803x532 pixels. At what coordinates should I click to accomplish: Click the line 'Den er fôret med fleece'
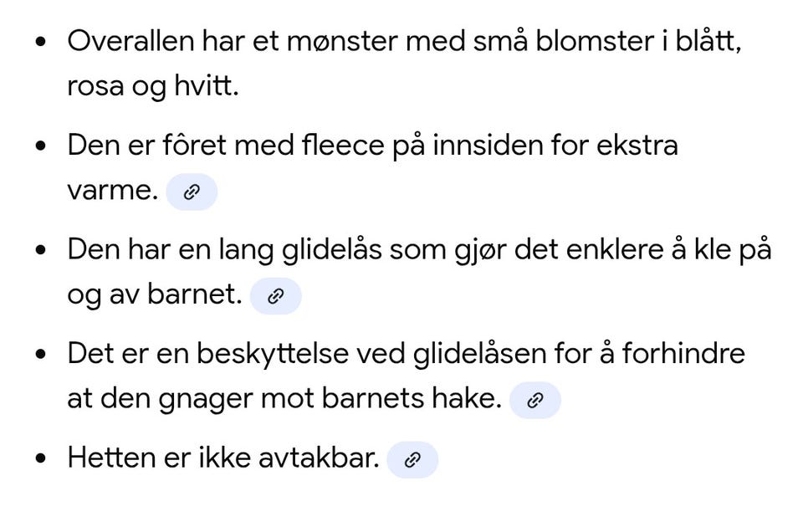[x=372, y=146]
